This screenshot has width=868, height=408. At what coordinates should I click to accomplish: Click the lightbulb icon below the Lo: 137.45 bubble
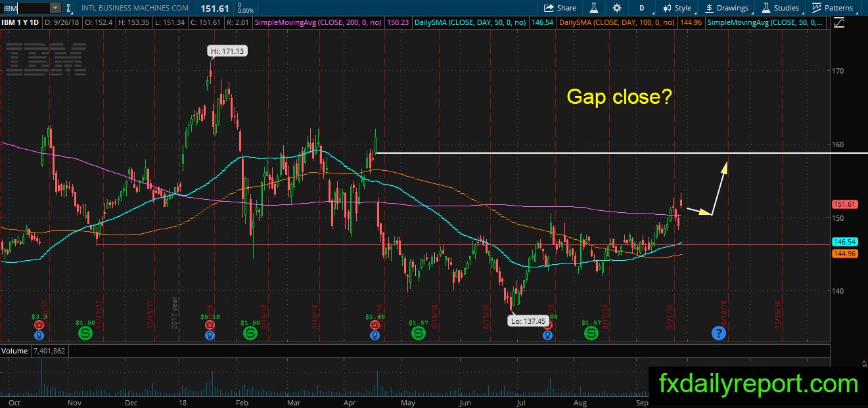click(547, 334)
